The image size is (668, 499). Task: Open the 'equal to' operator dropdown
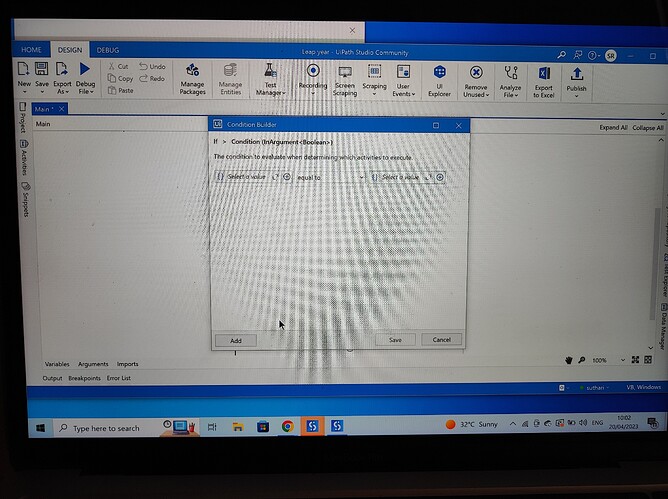pos(330,177)
